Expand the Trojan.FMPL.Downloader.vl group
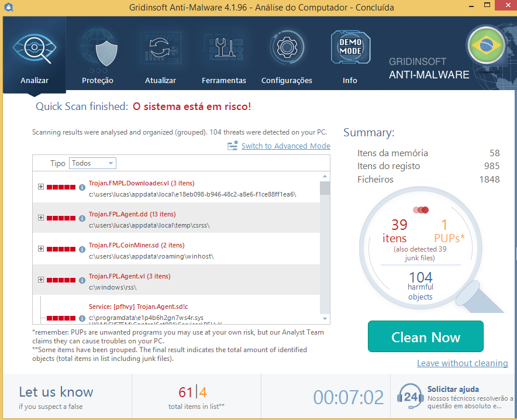The image size is (517, 420). pos(41,187)
